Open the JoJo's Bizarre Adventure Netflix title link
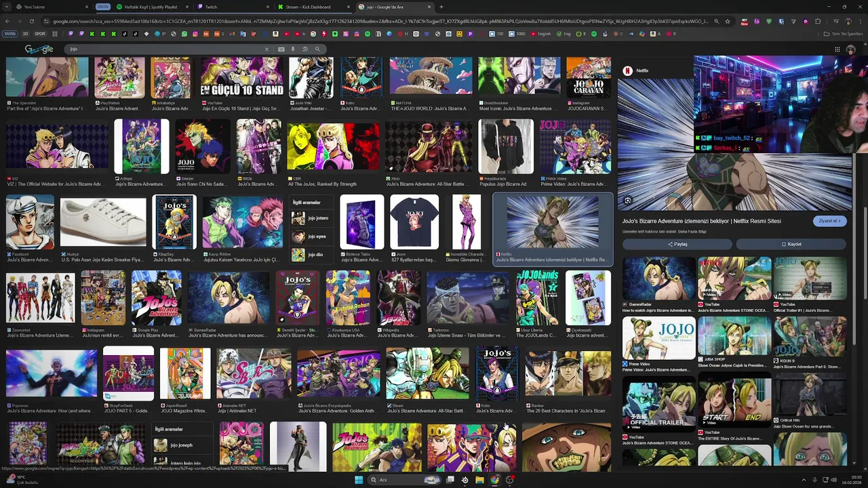Viewport: 868px width, 488px height. pyautogui.click(x=701, y=221)
